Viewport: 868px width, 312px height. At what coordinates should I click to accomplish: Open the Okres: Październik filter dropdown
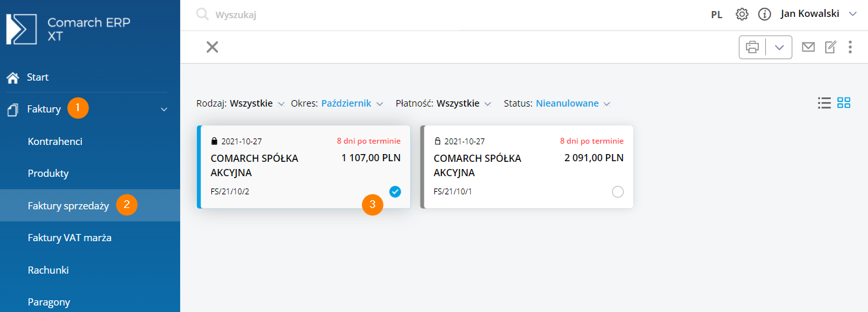(x=337, y=103)
